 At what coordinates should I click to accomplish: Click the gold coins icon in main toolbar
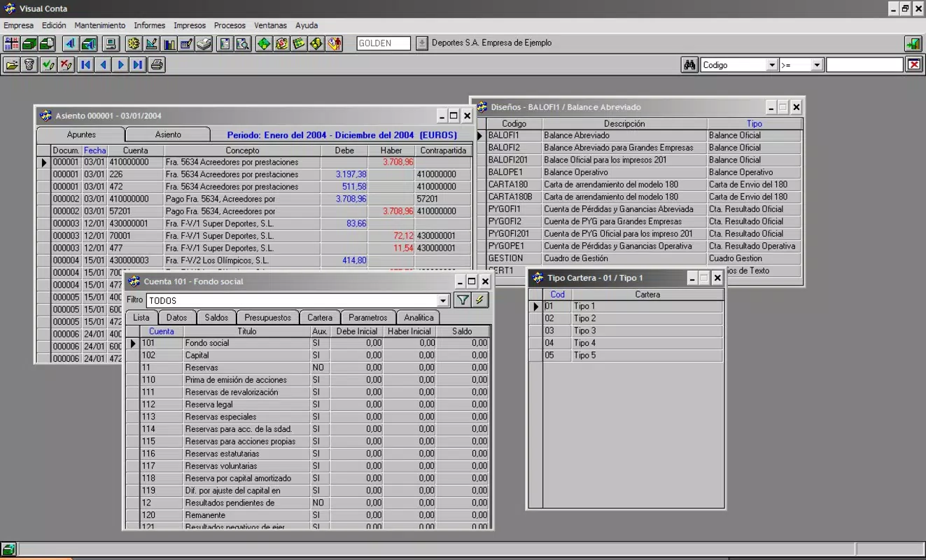point(316,43)
